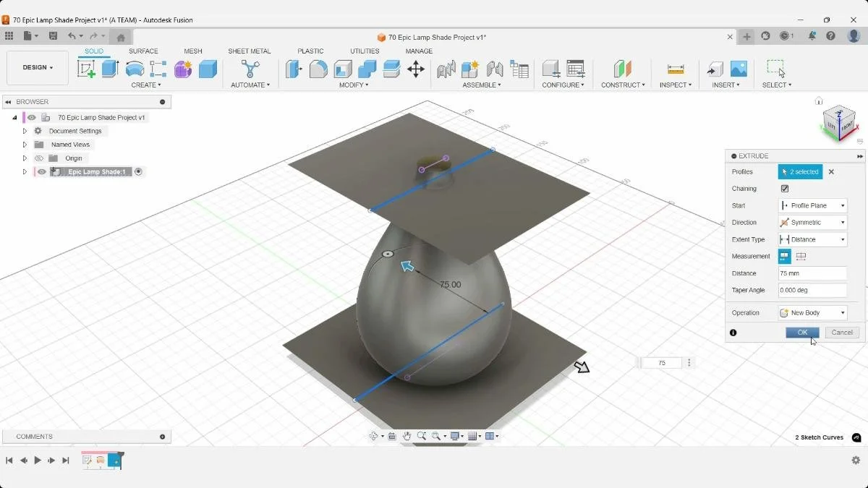Select the Insert Derive tool
The width and height of the screenshot is (868, 488).
pos(715,69)
